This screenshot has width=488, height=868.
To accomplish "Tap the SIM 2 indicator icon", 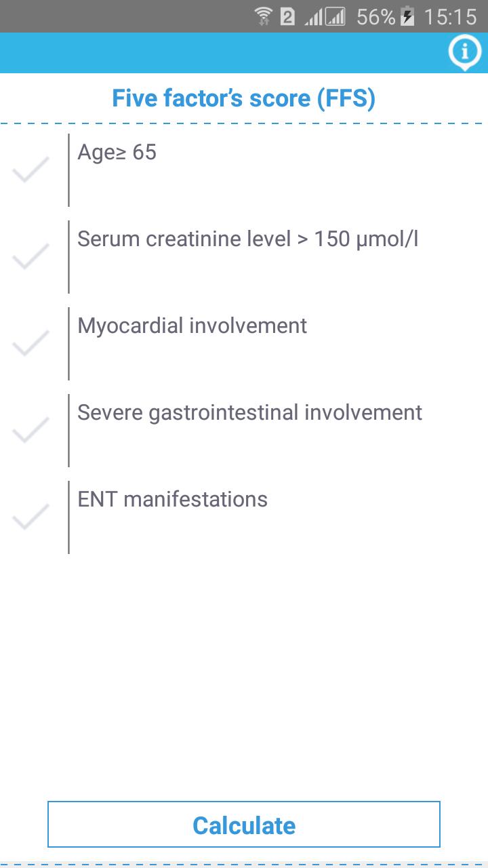I will pyautogui.click(x=288, y=17).
